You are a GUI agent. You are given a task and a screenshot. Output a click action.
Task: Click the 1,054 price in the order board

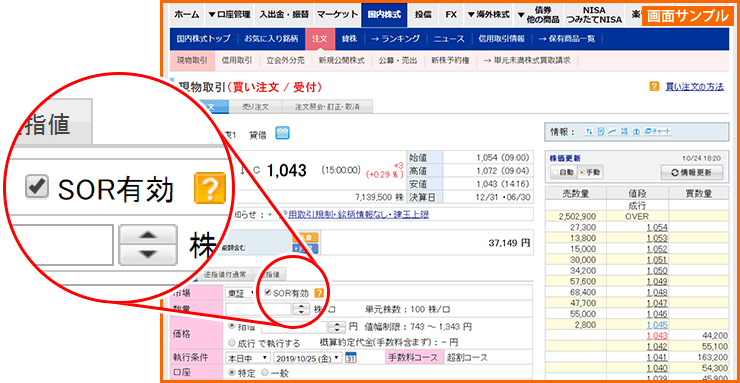(x=657, y=227)
